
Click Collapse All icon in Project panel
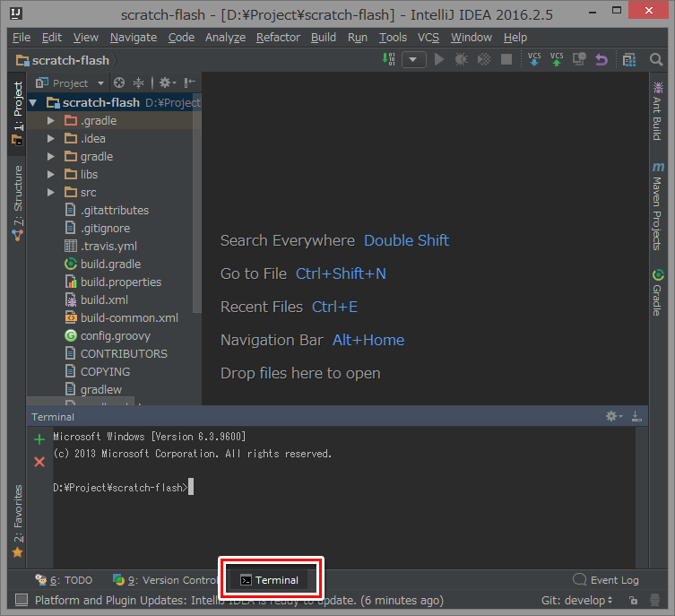[x=138, y=82]
